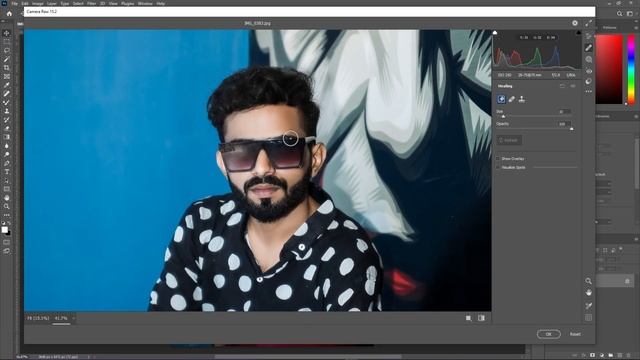Open the File menu
Image resolution: width=640 pixels, height=360 pixels.
point(15,3)
